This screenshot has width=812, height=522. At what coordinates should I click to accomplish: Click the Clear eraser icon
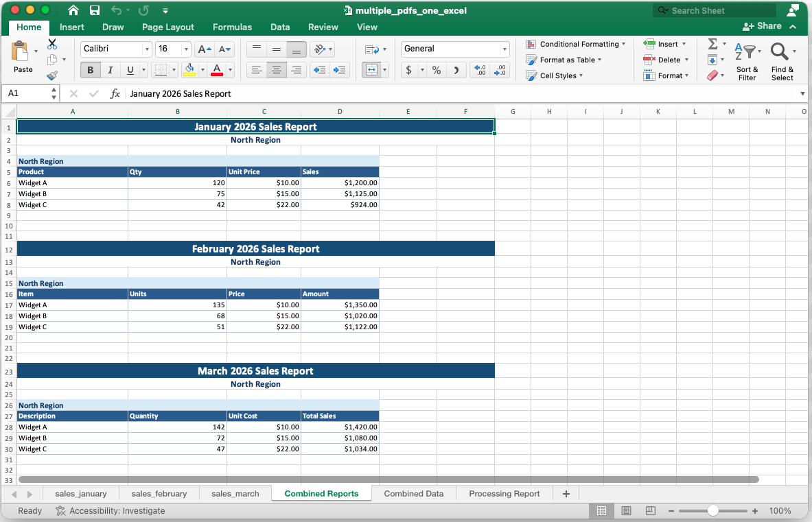pyautogui.click(x=712, y=75)
